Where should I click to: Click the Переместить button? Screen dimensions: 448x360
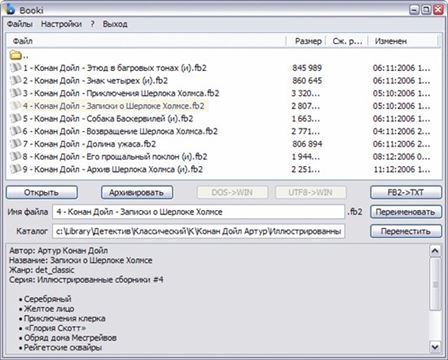click(406, 231)
